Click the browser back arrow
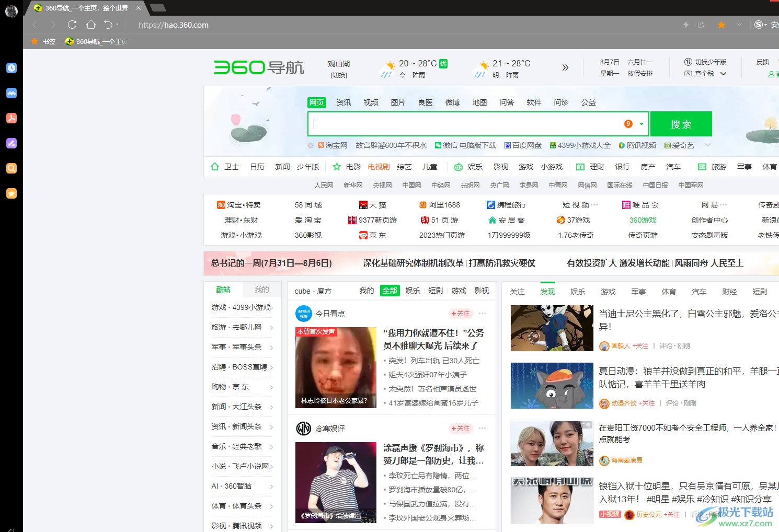The height and width of the screenshot is (532, 779). [x=35, y=25]
